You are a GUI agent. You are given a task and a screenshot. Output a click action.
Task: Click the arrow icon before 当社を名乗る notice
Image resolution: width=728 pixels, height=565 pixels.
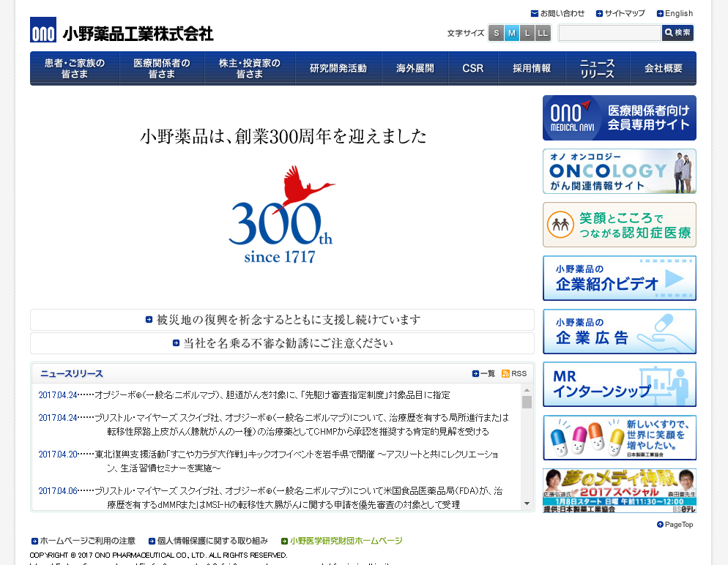pyautogui.click(x=176, y=343)
